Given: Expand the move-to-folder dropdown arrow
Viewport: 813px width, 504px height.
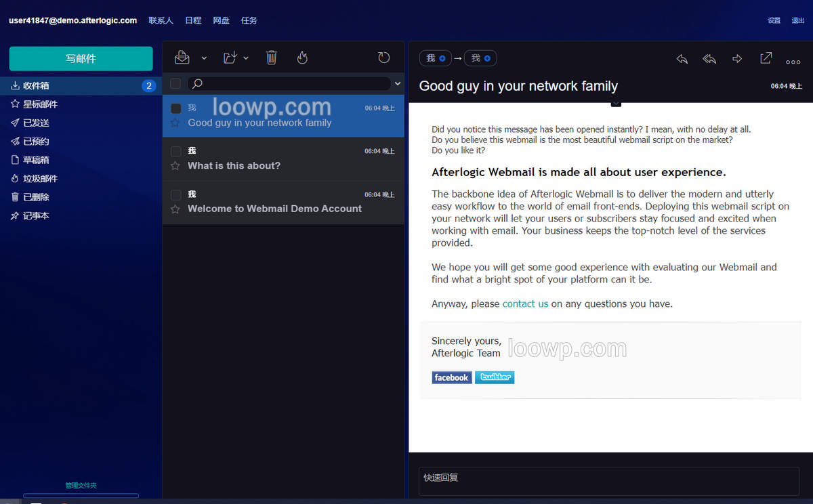Looking at the screenshot, I should point(246,58).
